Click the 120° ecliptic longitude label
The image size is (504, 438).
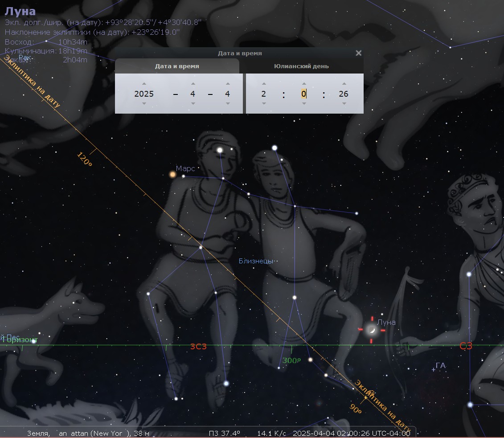pyautogui.click(x=85, y=159)
